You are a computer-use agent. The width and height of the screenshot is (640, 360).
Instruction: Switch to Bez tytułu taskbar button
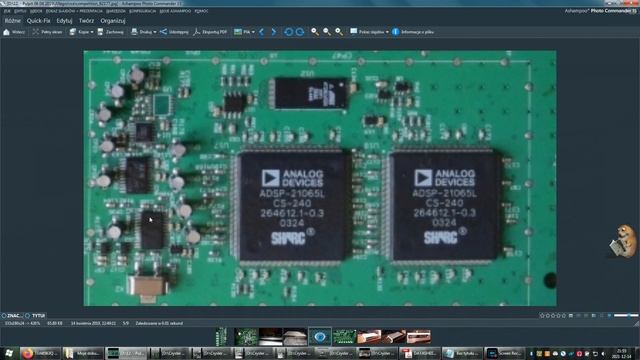(462, 353)
